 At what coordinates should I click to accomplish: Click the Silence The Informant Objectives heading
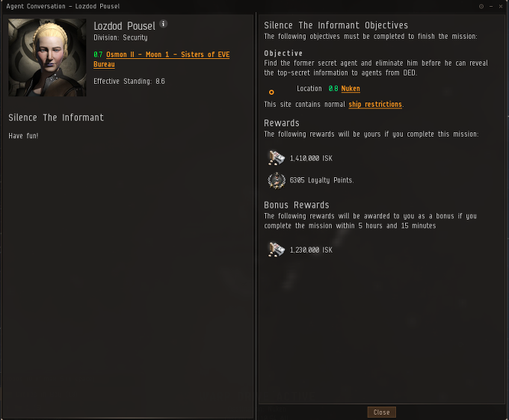[x=336, y=25]
